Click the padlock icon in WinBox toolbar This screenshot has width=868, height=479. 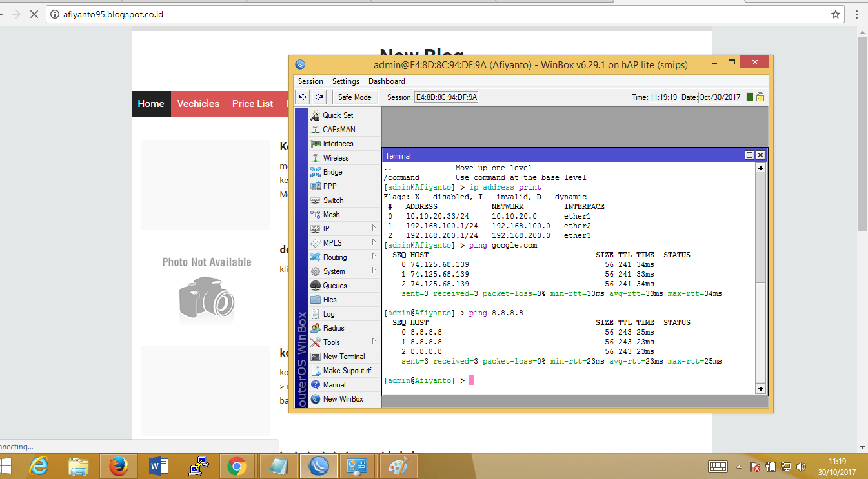tap(760, 97)
